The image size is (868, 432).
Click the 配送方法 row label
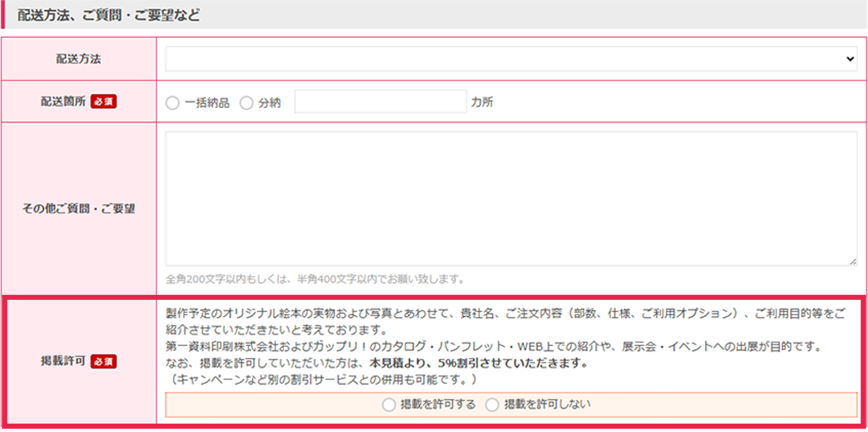pyautogui.click(x=79, y=59)
